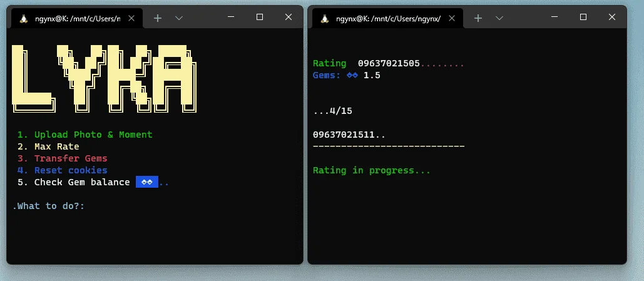This screenshot has height=281, width=644.
Task: Click the LYKA ASCII art banner
Action: (105, 78)
